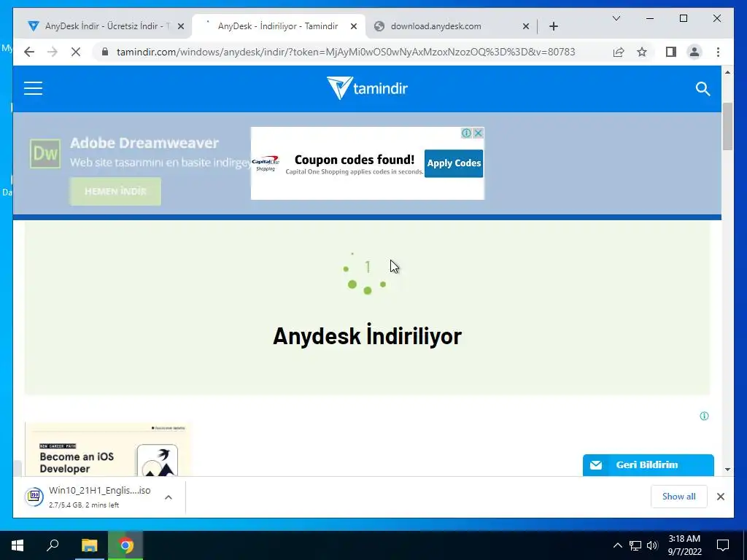Screen dimensions: 747x560
Task: Open the Chrome profile menu
Action: 694,52
